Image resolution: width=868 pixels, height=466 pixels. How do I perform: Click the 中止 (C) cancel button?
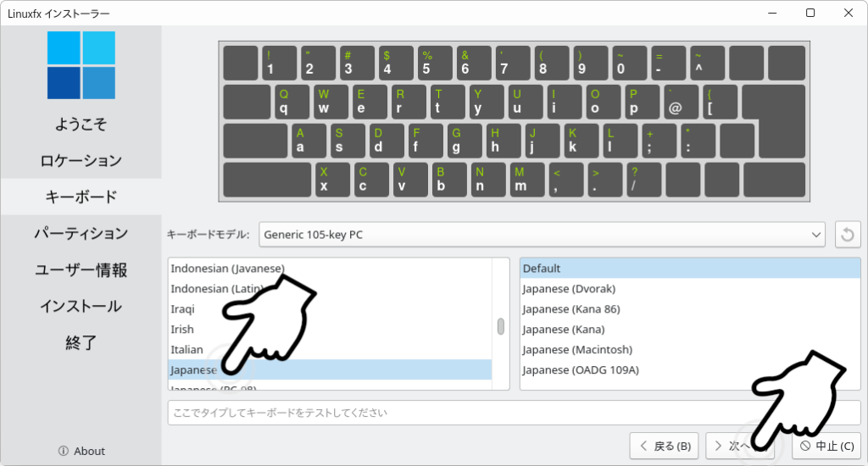(x=826, y=446)
